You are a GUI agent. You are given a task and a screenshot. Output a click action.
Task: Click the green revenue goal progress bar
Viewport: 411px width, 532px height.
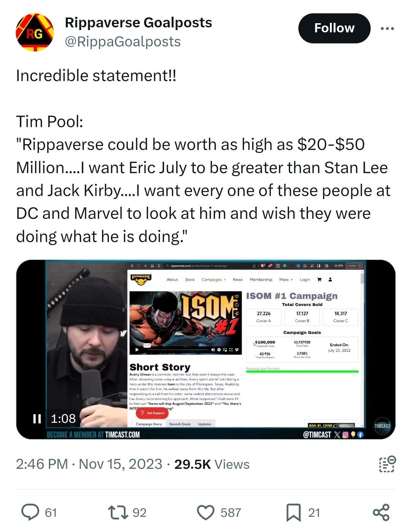point(302,371)
